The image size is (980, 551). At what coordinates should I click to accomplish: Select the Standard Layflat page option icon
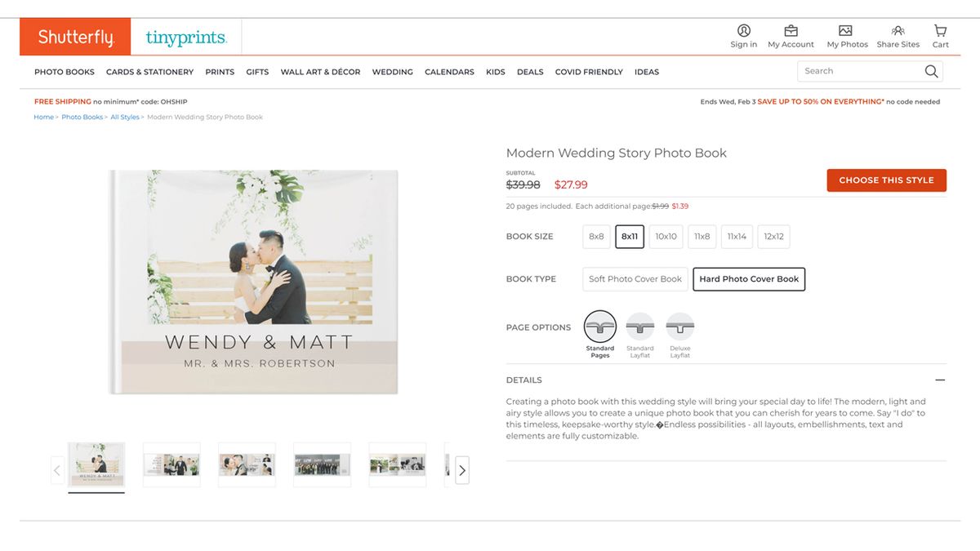click(640, 327)
